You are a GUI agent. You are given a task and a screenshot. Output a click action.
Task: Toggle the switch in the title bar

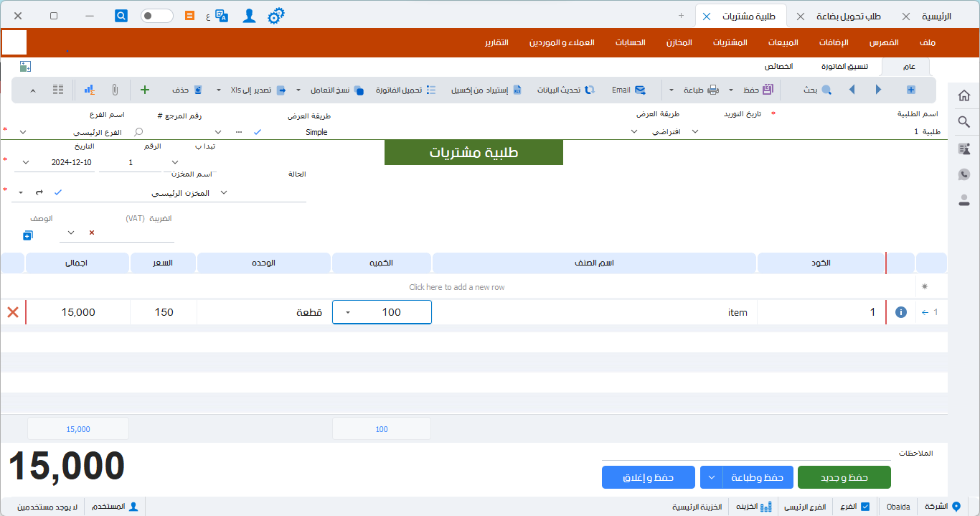(x=156, y=16)
